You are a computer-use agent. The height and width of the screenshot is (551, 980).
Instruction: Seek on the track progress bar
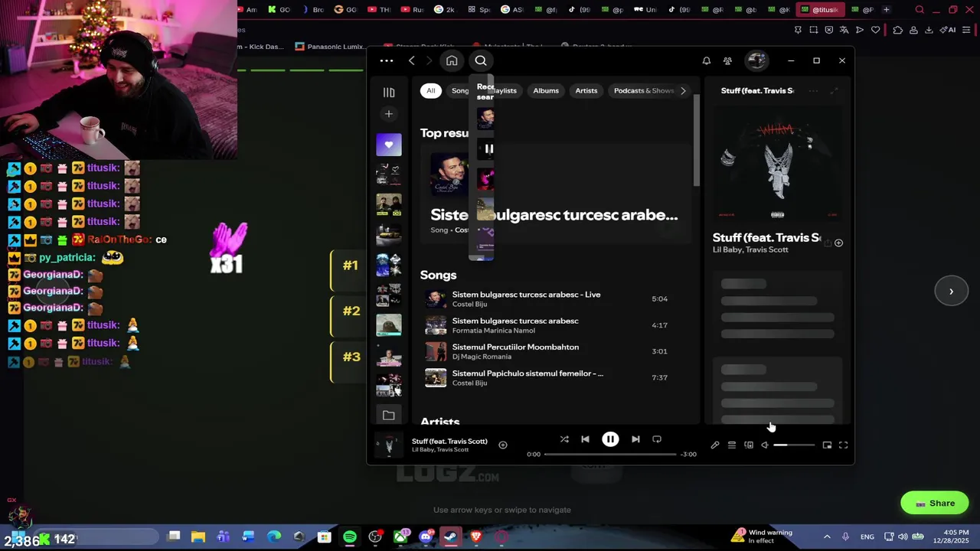610,455
